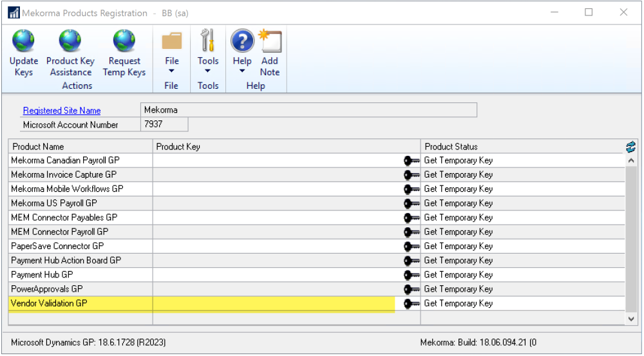The height and width of the screenshot is (356, 644).
Task: Click key icon in Mekorma Invoice Capture GP row
Action: click(x=411, y=175)
